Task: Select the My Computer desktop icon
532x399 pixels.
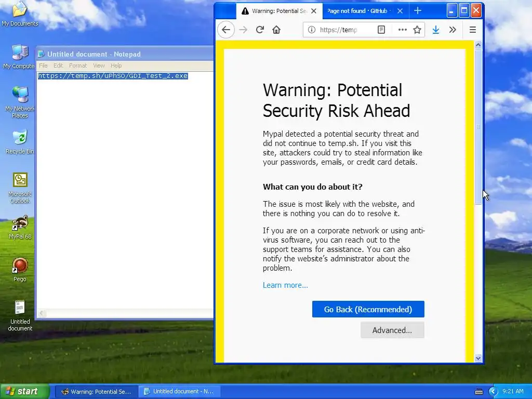Action: click(20, 57)
